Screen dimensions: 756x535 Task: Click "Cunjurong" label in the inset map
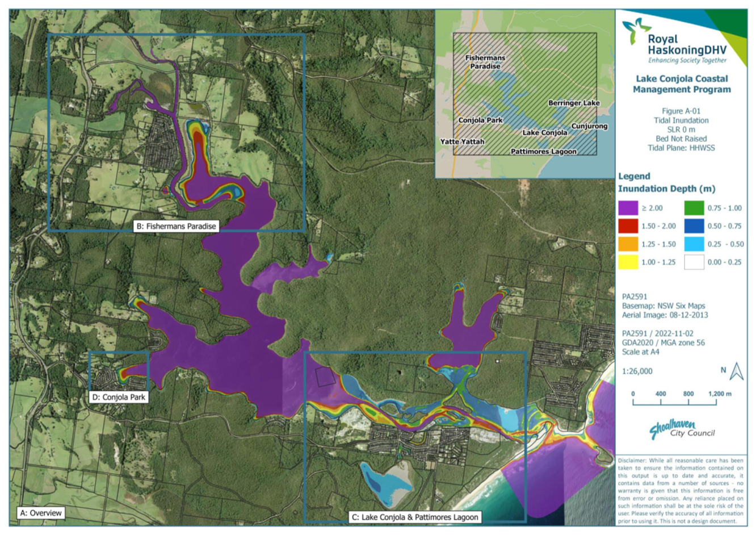589,126
